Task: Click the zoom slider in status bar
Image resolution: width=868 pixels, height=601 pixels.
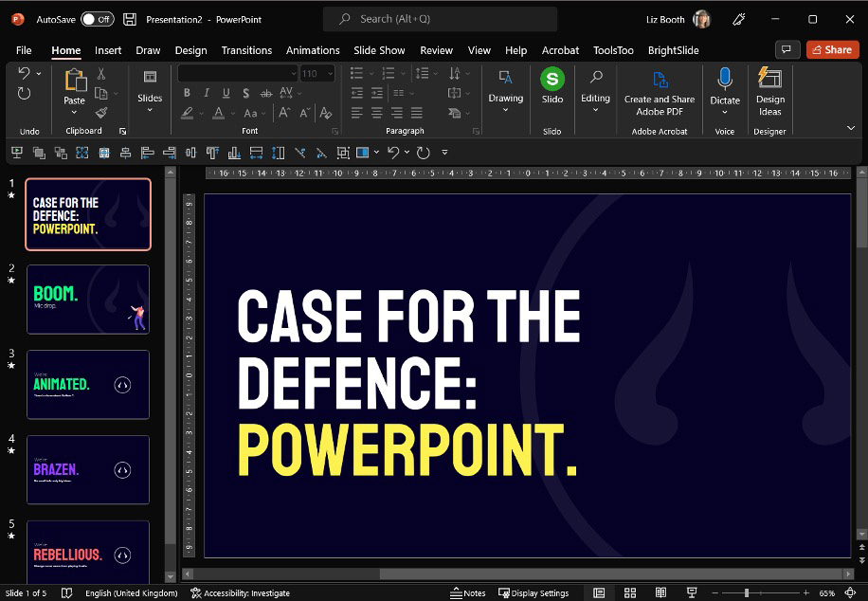Action: 758,592
